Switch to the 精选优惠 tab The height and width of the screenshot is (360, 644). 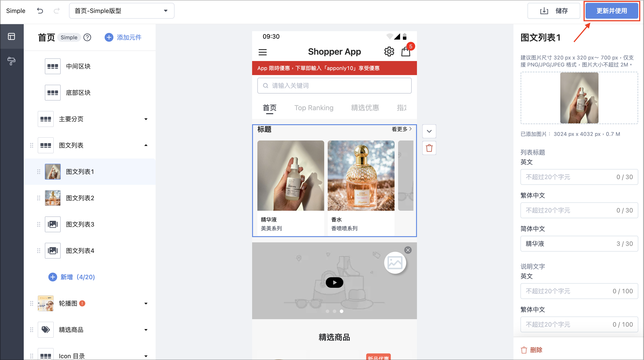point(365,108)
